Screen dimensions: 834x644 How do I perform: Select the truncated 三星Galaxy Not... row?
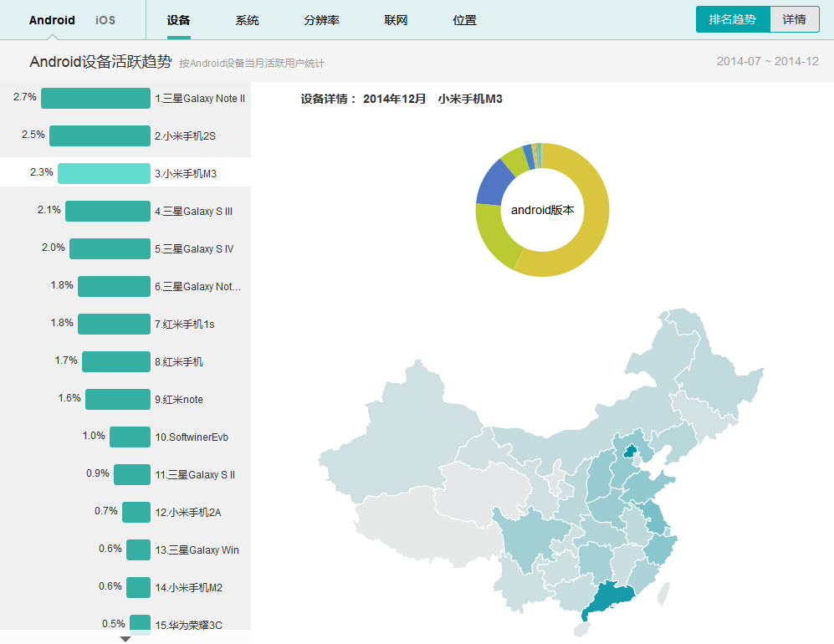point(125,286)
